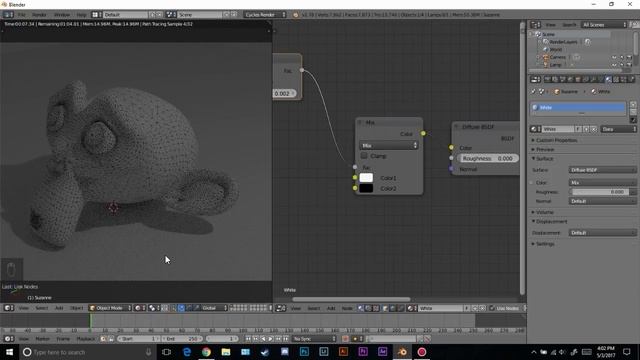Viewport: 640px width, 360px height.
Task: Open the All Scenes outliner filter dropdown
Action: click(x=604, y=25)
